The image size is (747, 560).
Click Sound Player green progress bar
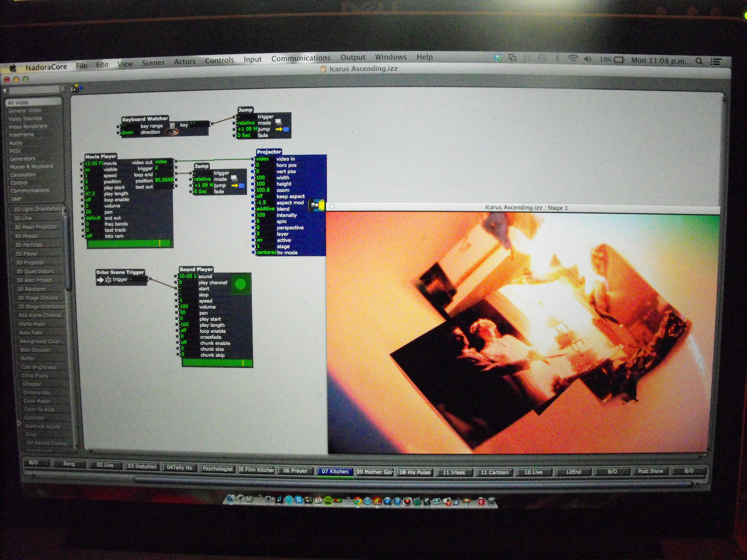[x=217, y=363]
